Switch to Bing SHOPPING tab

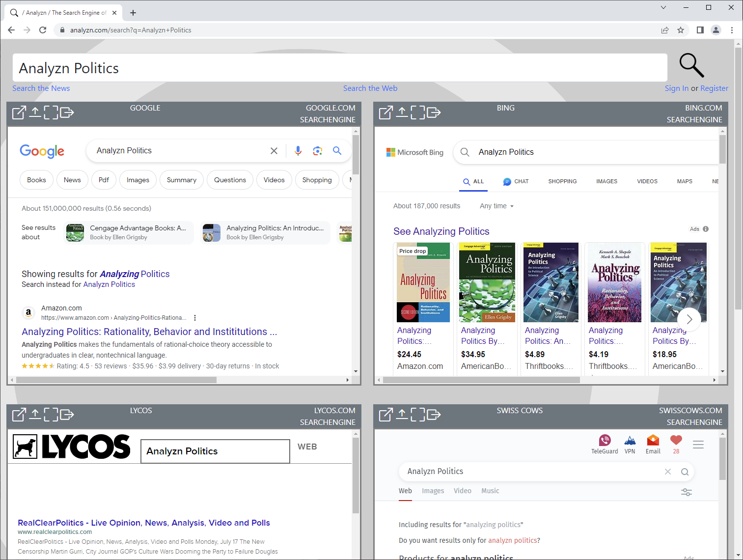point(562,181)
